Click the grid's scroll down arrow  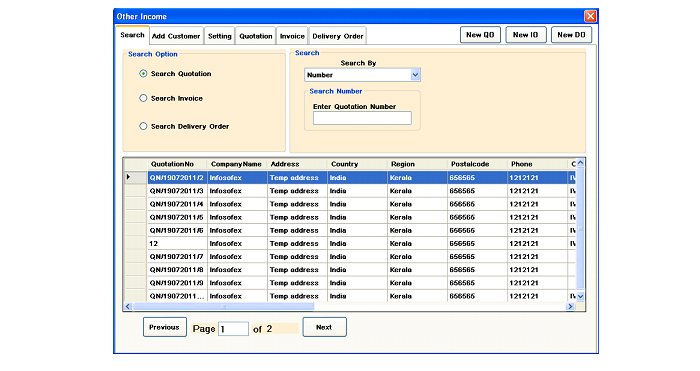click(x=580, y=296)
